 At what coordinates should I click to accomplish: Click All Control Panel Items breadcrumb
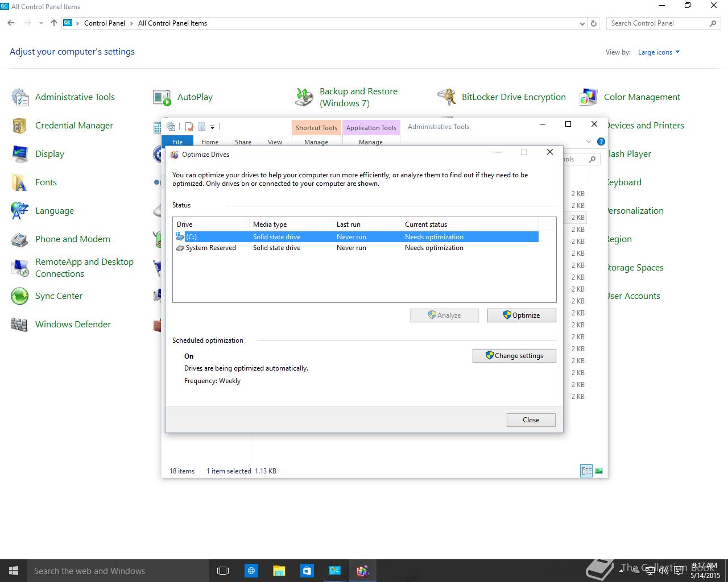point(172,23)
